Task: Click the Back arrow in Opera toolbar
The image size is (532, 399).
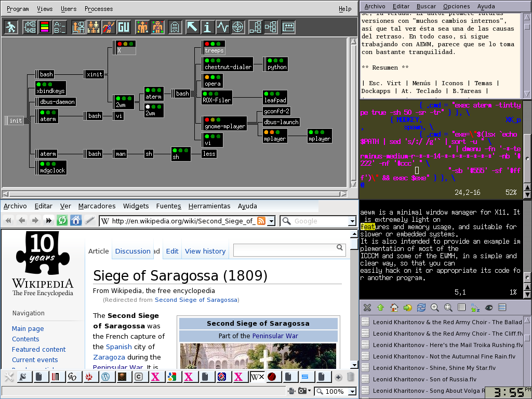Action: pyautogui.click(x=22, y=220)
